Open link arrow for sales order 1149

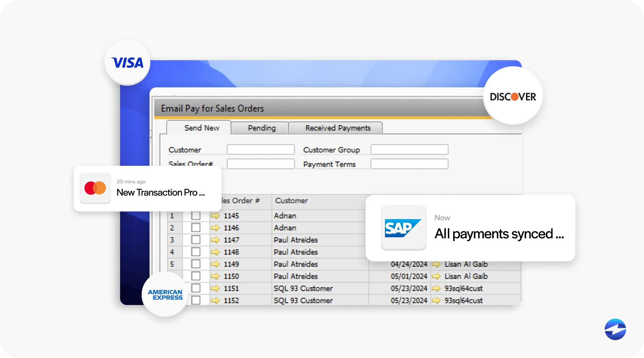tap(215, 264)
